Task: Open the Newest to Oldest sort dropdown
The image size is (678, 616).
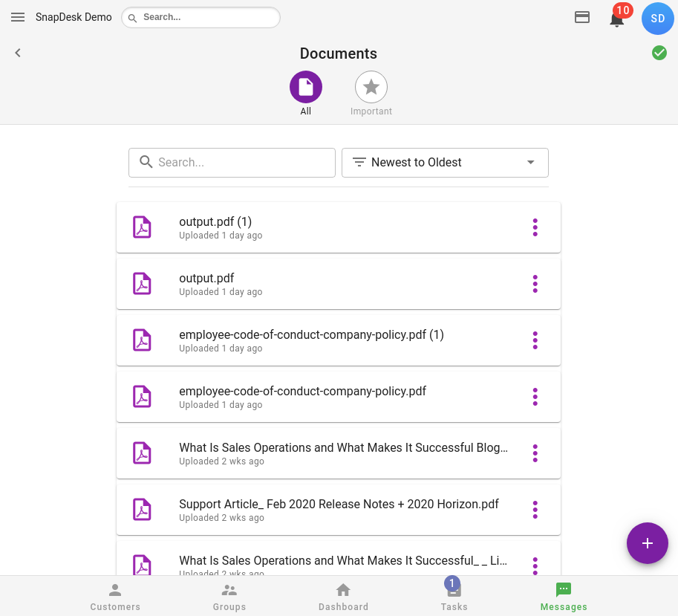Action: [x=445, y=163]
